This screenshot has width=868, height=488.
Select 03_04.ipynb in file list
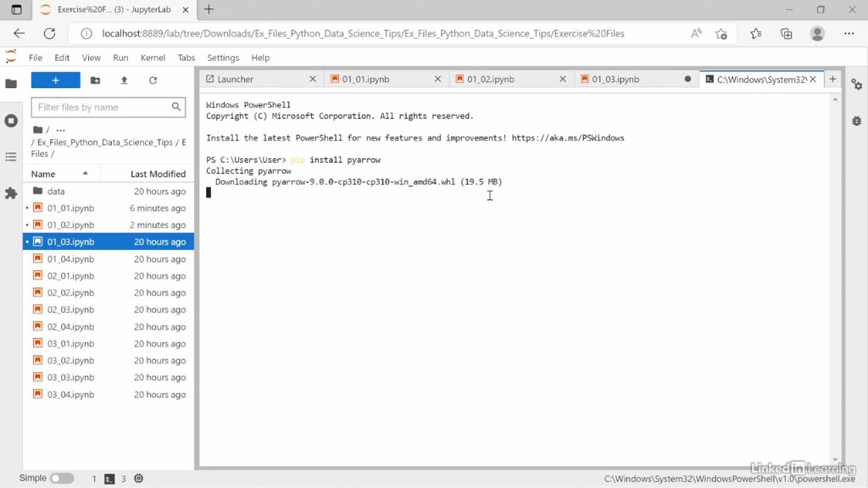108,395
